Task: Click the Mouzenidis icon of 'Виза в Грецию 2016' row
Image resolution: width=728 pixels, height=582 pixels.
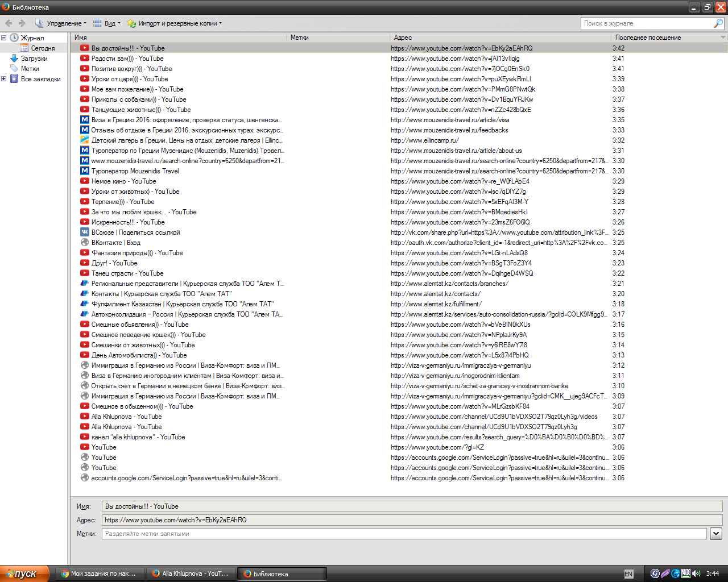Action: pos(85,120)
